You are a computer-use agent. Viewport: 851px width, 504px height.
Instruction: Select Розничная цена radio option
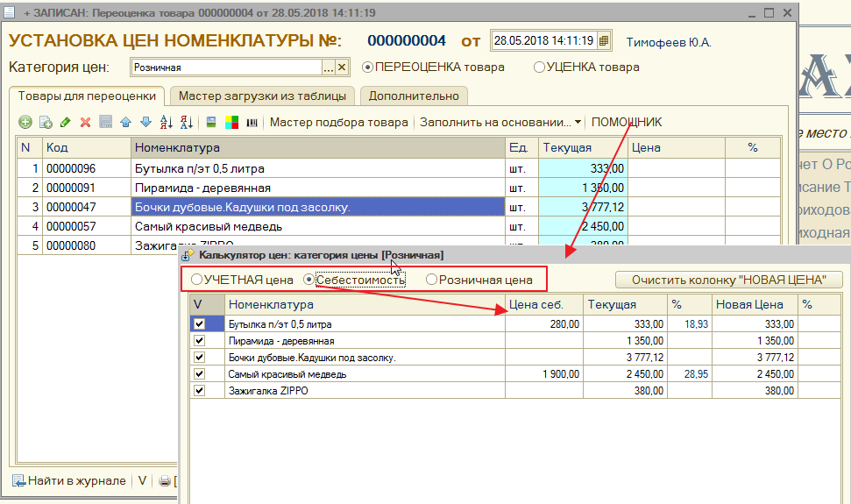tap(431, 280)
